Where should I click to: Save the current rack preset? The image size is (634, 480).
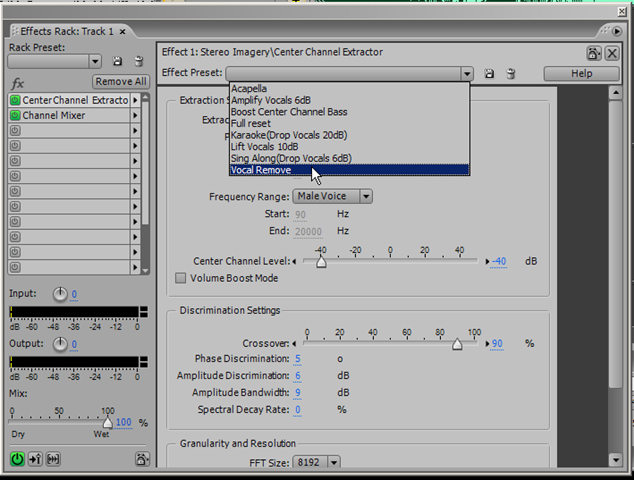pyautogui.click(x=117, y=62)
